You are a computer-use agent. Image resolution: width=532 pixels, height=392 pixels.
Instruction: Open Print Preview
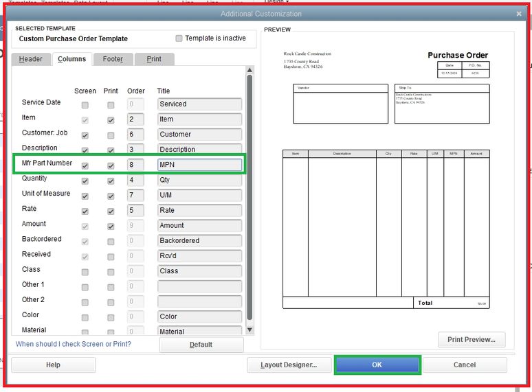(x=472, y=340)
